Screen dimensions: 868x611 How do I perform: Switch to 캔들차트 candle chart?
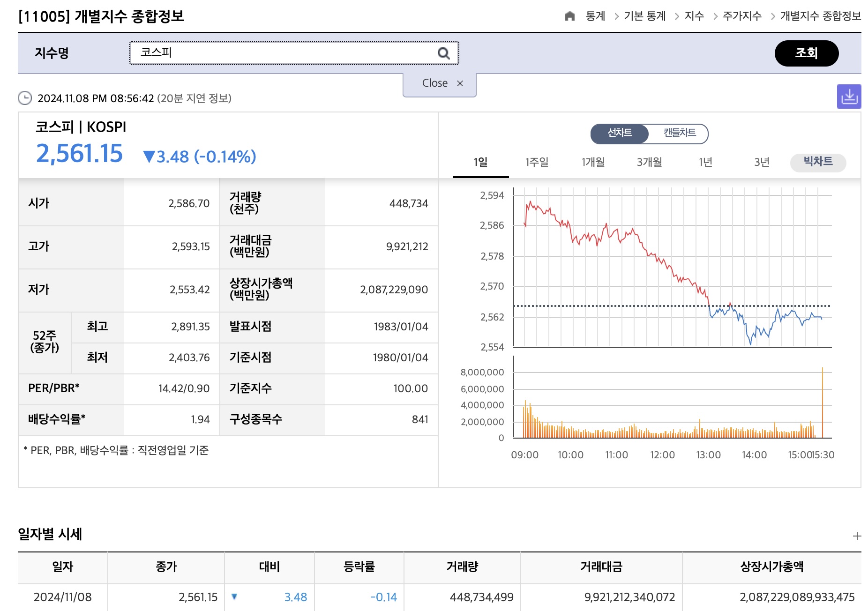coord(679,134)
